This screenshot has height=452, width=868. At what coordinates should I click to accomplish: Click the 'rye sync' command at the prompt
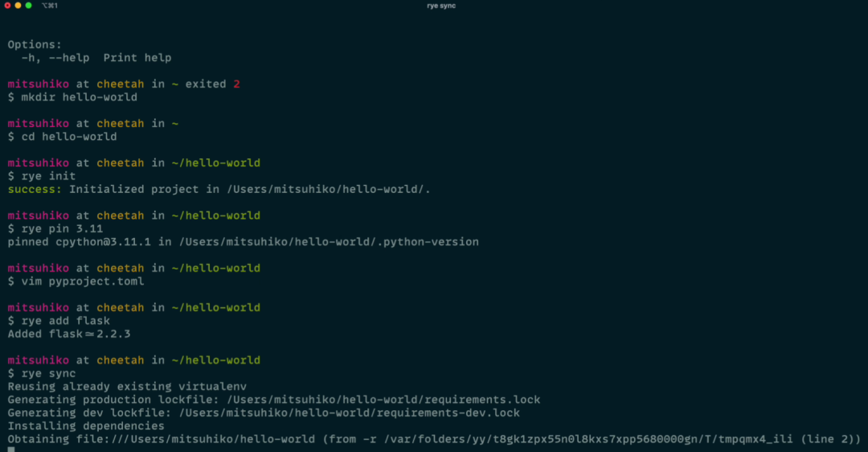pyautogui.click(x=48, y=373)
